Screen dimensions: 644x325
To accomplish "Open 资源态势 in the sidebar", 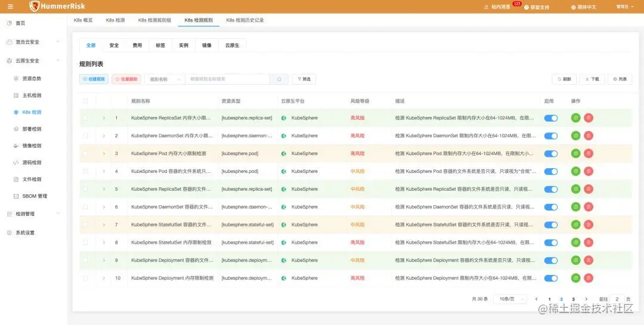I will pos(33,79).
